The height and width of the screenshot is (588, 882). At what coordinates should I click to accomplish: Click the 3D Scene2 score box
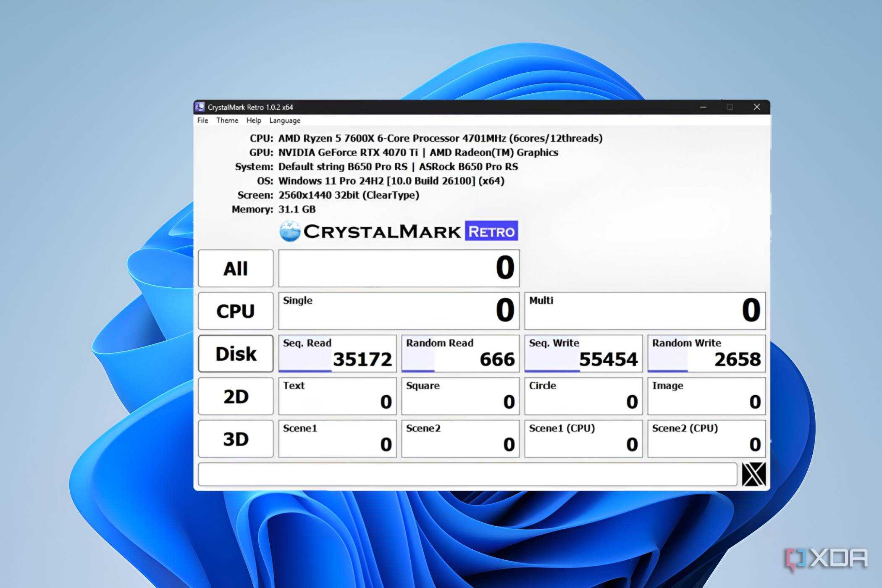point(460,439)
